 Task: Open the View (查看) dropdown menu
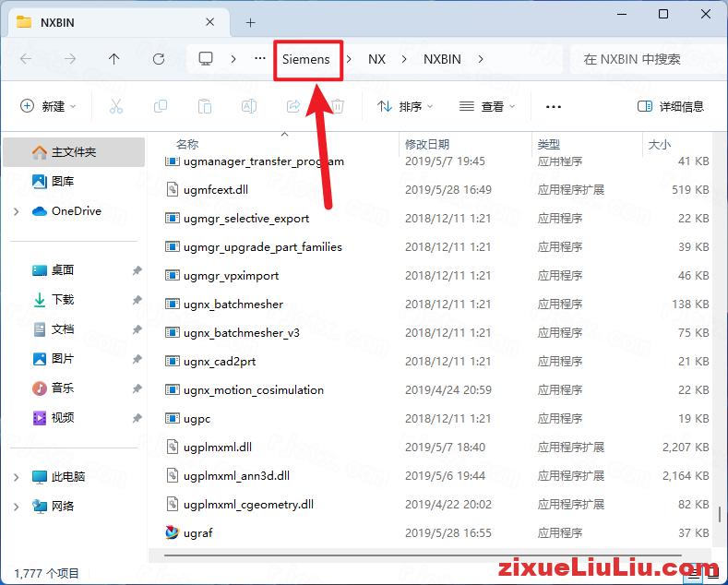tap(487, 106)
